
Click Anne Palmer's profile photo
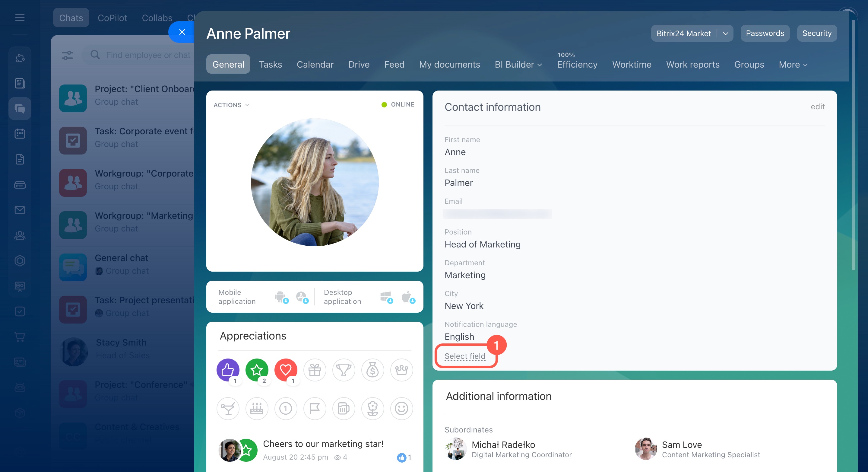click(x=315, y=182)
